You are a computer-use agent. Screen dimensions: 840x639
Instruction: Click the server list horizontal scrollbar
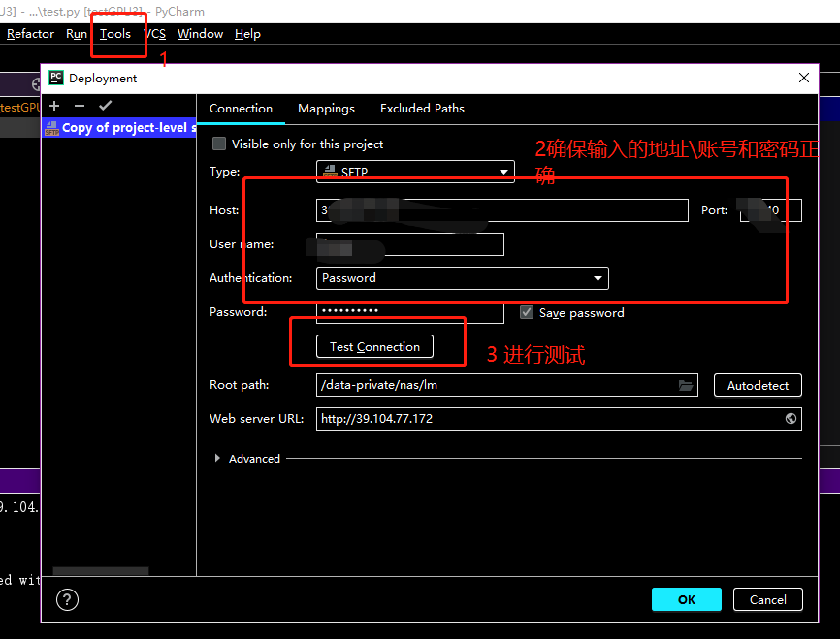[101, 571]
